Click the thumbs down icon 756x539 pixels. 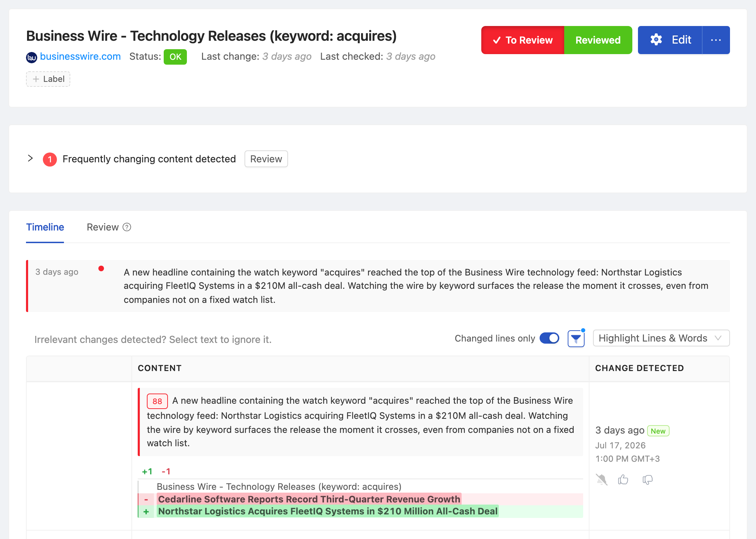[x=647, y=480]
